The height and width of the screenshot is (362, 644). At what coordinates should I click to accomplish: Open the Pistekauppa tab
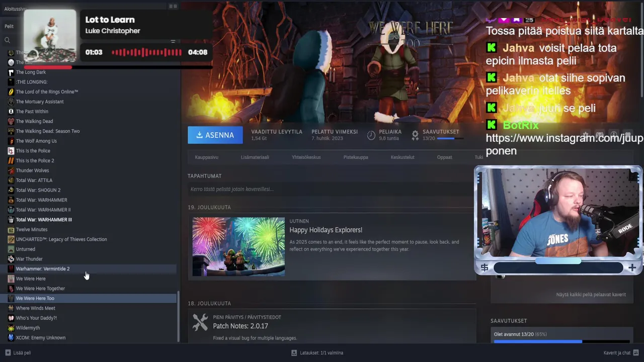coord(356,157)
